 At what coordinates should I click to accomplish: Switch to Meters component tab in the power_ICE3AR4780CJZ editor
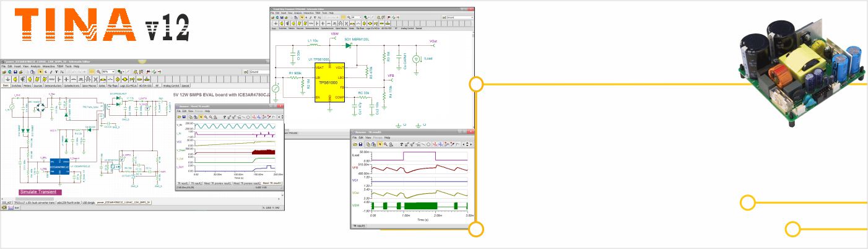[x=27, y=86]
